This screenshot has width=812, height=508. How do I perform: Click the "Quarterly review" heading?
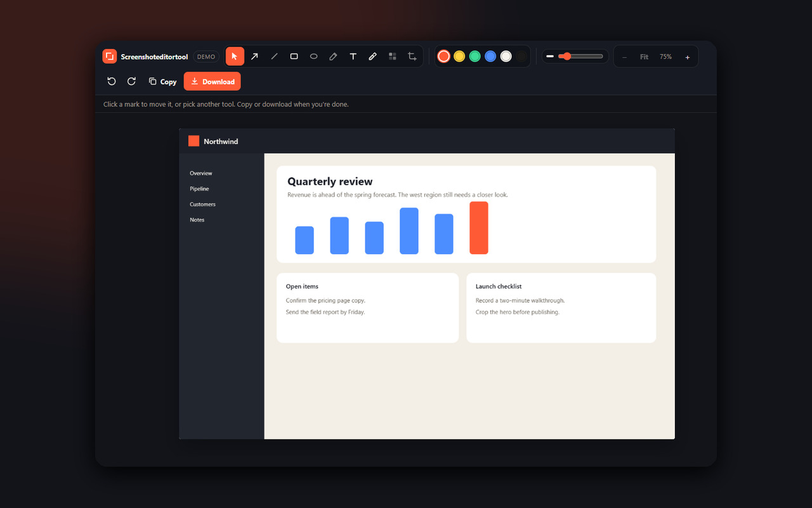click(330, 182)
